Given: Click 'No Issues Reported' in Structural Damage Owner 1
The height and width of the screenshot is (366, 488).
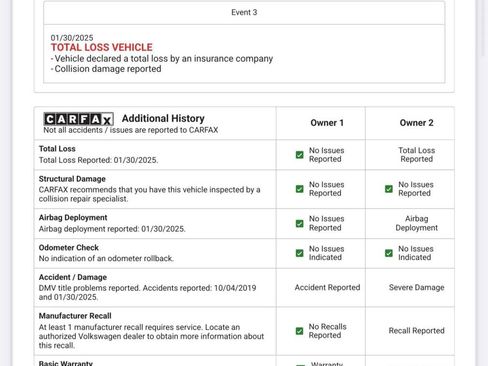Looking at the screenshot, I should (x=326, y=189).
